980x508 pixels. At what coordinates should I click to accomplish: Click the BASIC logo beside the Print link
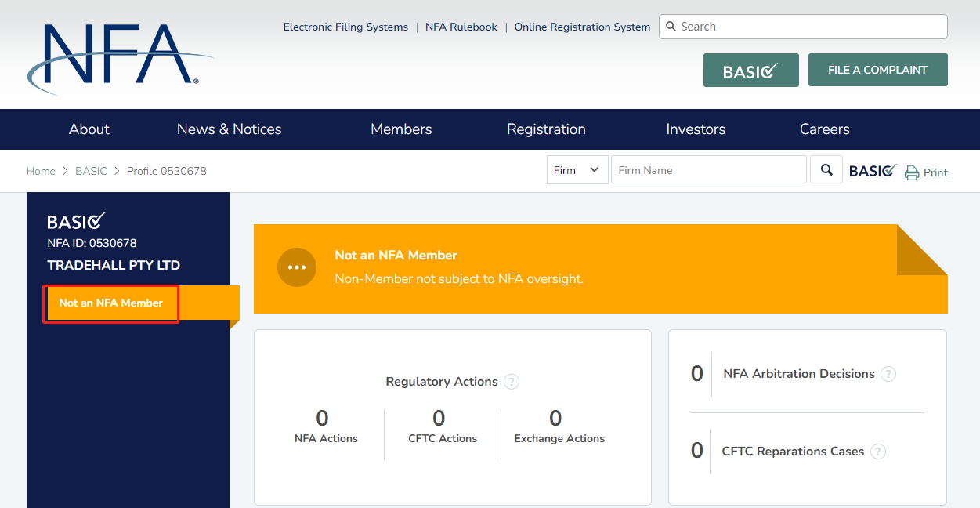click(873, 171)
